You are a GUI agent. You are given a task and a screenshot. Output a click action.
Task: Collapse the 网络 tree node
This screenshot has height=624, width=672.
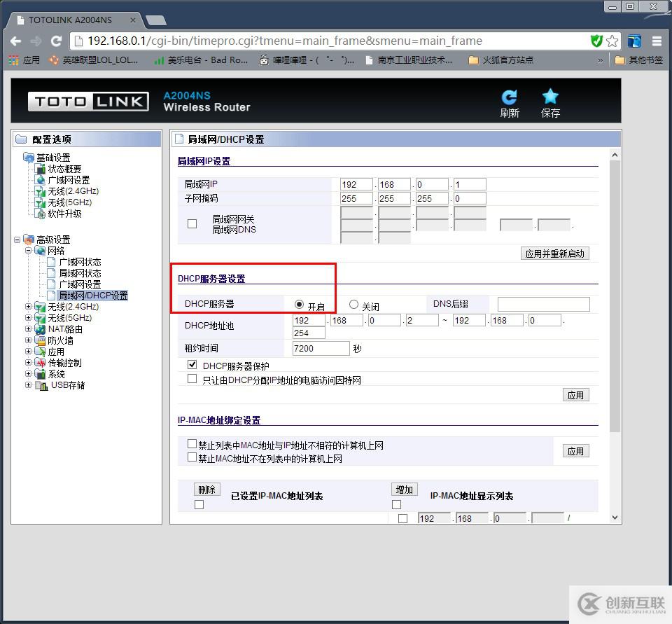[x=28, y=251]
